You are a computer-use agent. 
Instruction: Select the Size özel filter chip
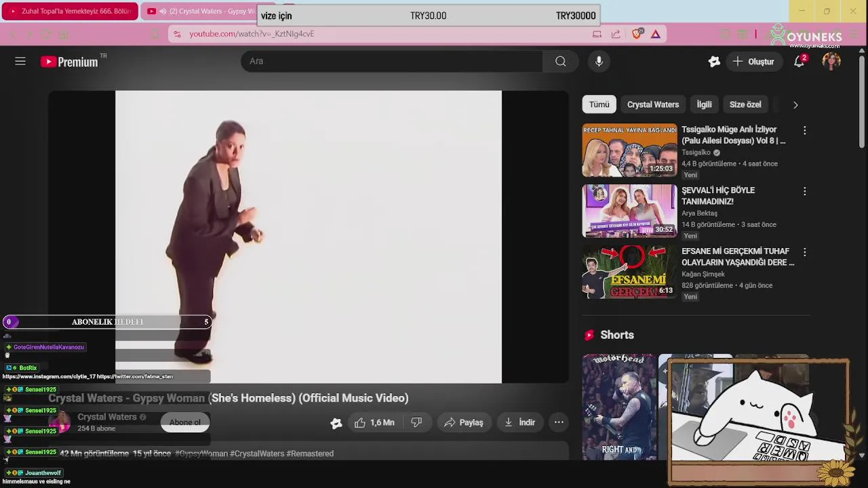[745, 104]
